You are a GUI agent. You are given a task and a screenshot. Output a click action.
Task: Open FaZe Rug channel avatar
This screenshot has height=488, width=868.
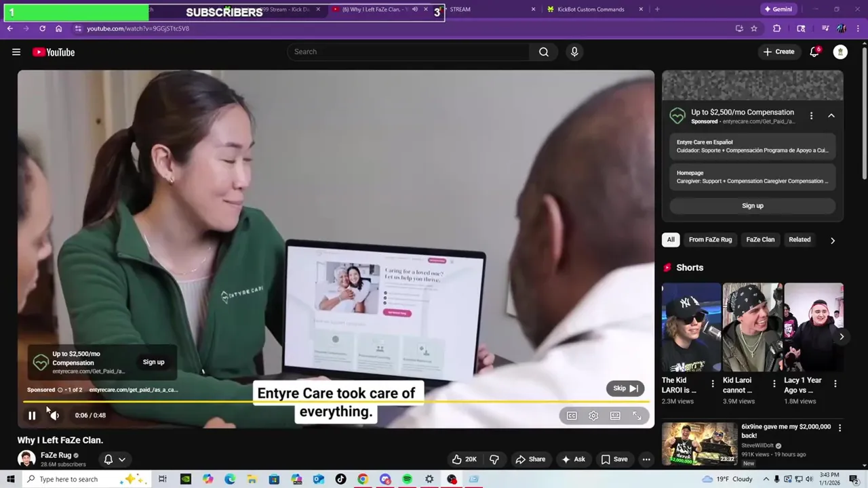pyautogui.click(x=26, y=459)
